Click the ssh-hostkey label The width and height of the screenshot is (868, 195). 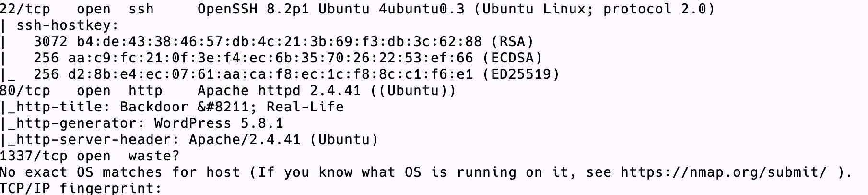[x=67, y=25]
